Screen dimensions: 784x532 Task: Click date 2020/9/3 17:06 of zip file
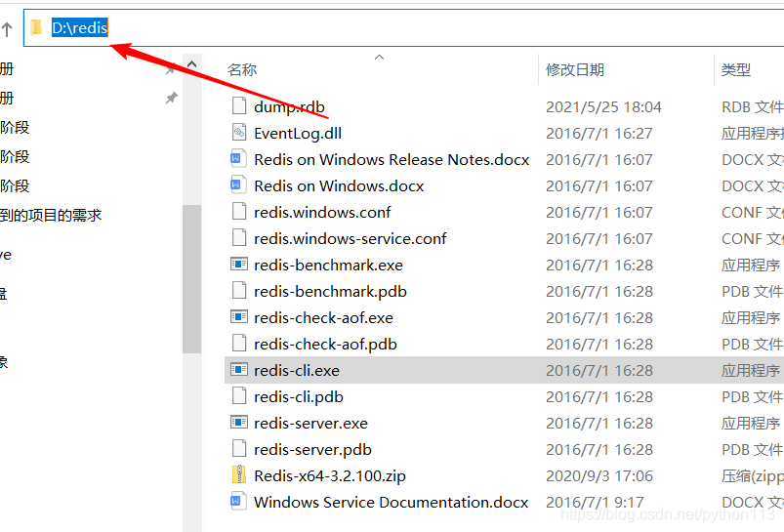599,476
